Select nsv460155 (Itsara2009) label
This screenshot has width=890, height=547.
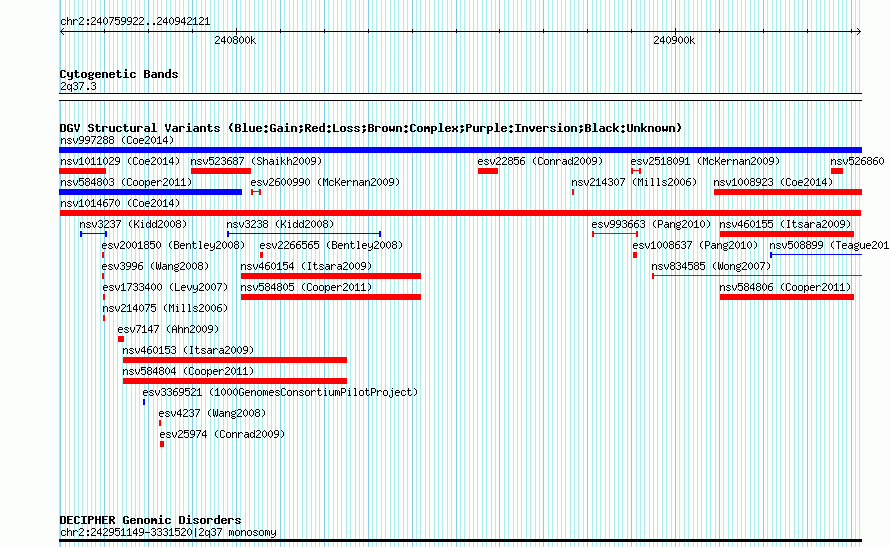tap(785, 225)
